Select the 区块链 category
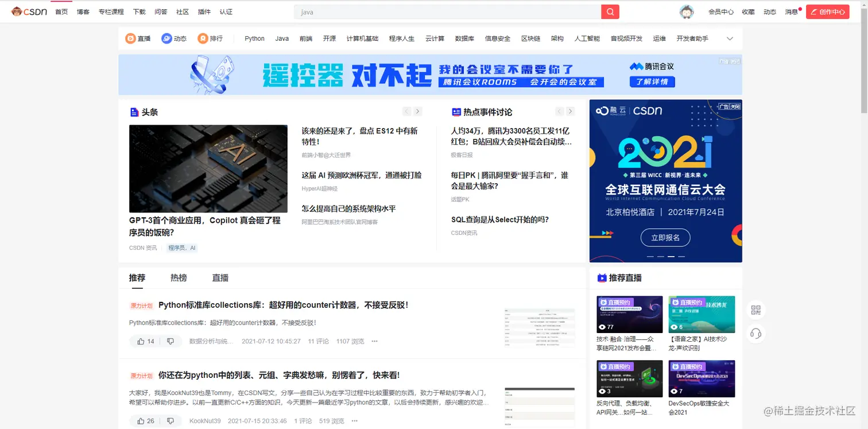 [530, 38]
